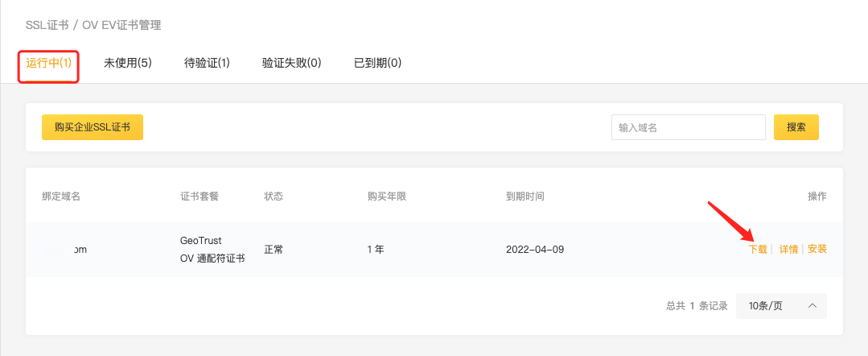Click the 购买企业SSL证书 button
This screenshot has width=868, height=356.
click(x=93, y=127)
